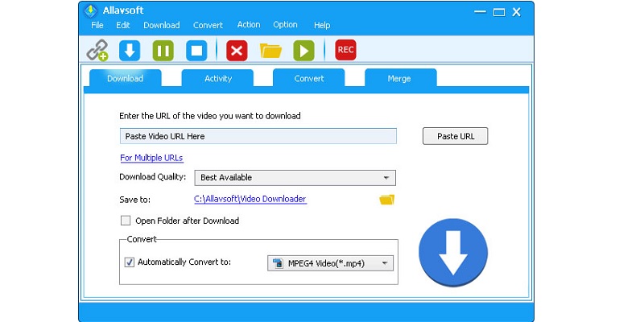The image size is (644, 322).
Task: Stop the download with the blue stop icon
Action: [196, 51]
